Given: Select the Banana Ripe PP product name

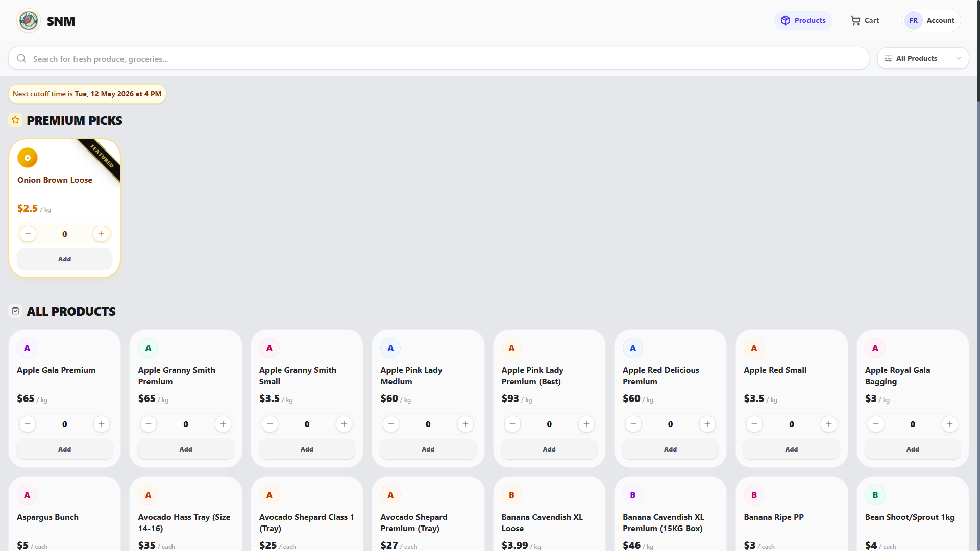Looking at the screenshot, I should point(774,517).
